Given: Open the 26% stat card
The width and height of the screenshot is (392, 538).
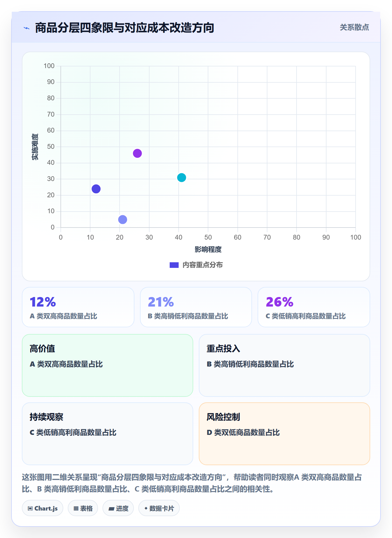Looking at the screenshot, I should [314, 307].
